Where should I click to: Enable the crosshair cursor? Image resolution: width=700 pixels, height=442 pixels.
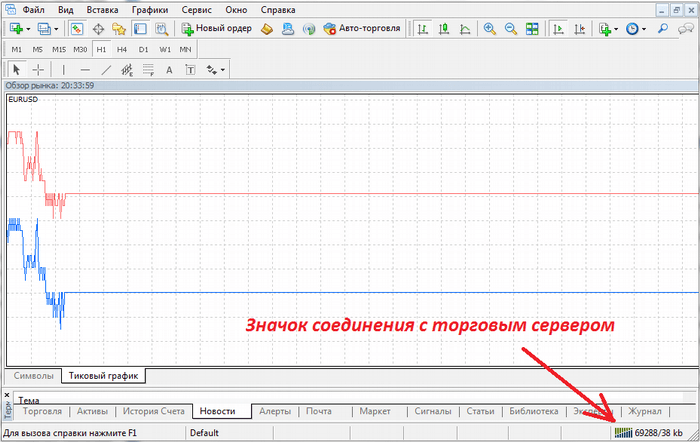point(38,69)
